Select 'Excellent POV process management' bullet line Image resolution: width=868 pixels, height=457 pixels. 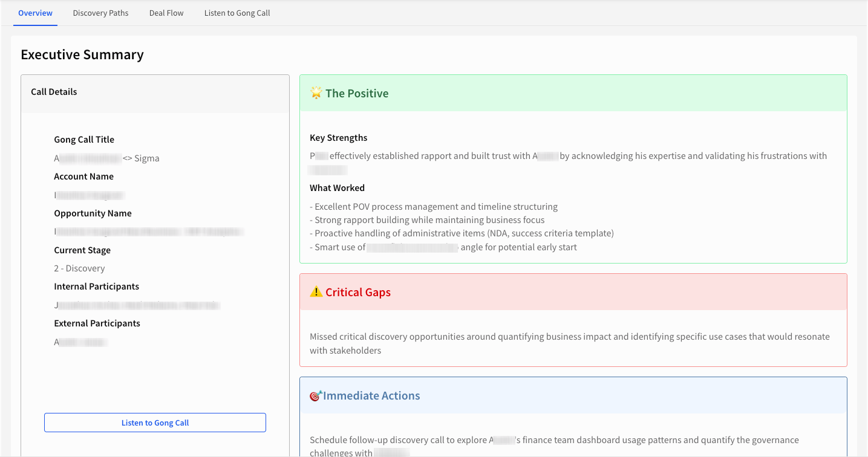pyautogui.click(x=434, y=207)
